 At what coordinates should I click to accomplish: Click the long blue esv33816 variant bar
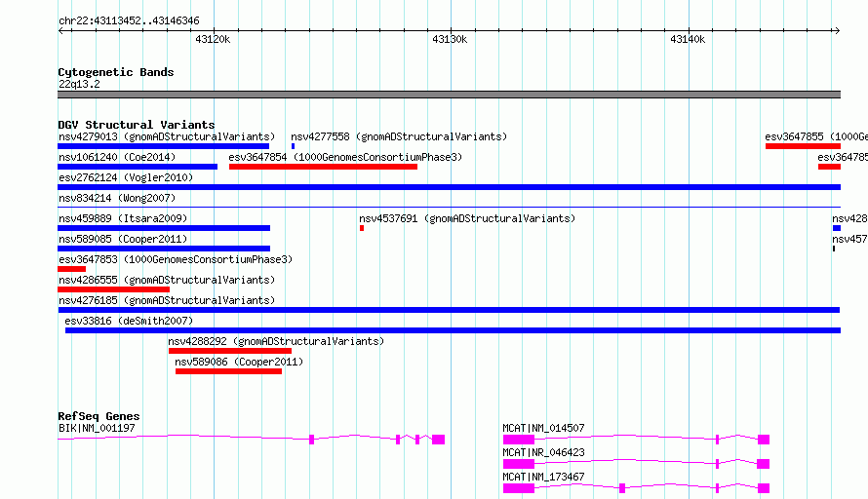[453, 330]
